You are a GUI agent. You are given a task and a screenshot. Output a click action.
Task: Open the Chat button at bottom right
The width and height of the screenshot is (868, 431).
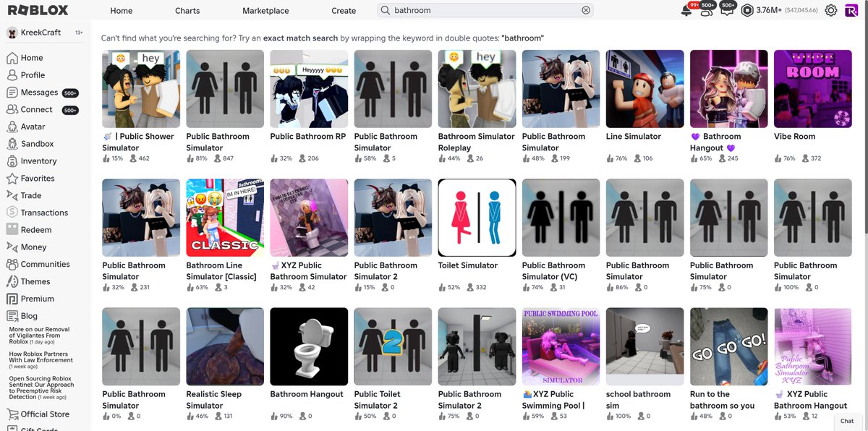[848, 421]
